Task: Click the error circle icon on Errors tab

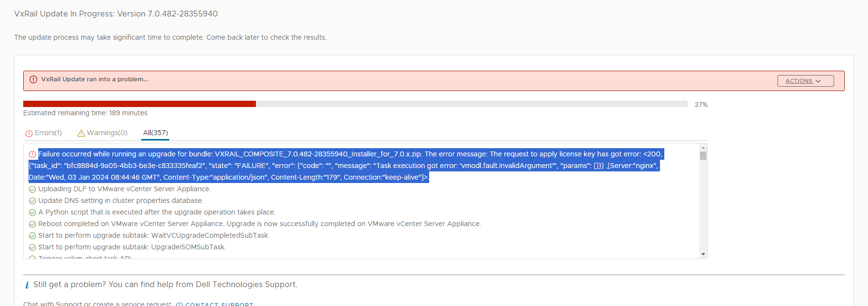Action: click(29, 133)
